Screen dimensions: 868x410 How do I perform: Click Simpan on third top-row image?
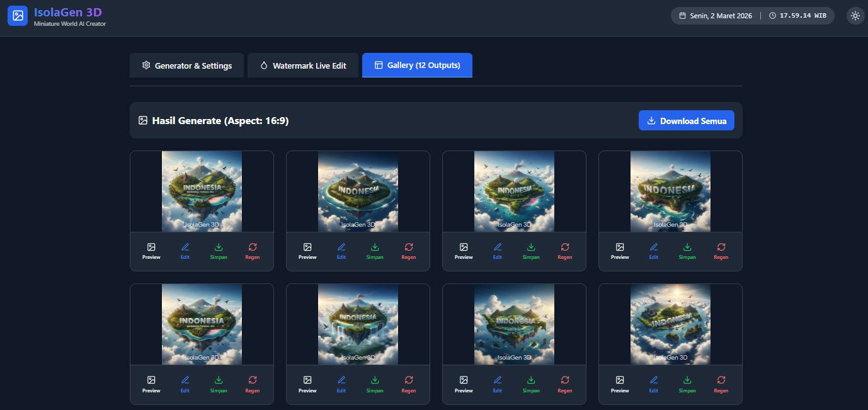tap(531, 251)
